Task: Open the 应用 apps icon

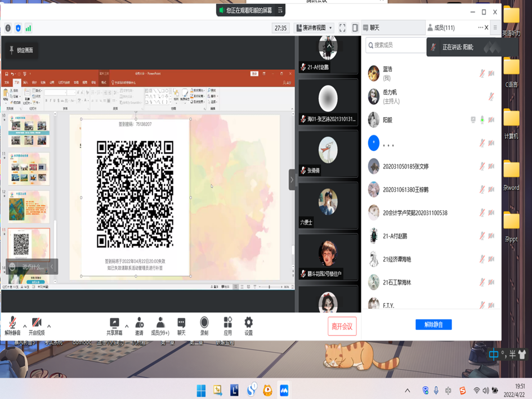Action: [x=227, y=326]
